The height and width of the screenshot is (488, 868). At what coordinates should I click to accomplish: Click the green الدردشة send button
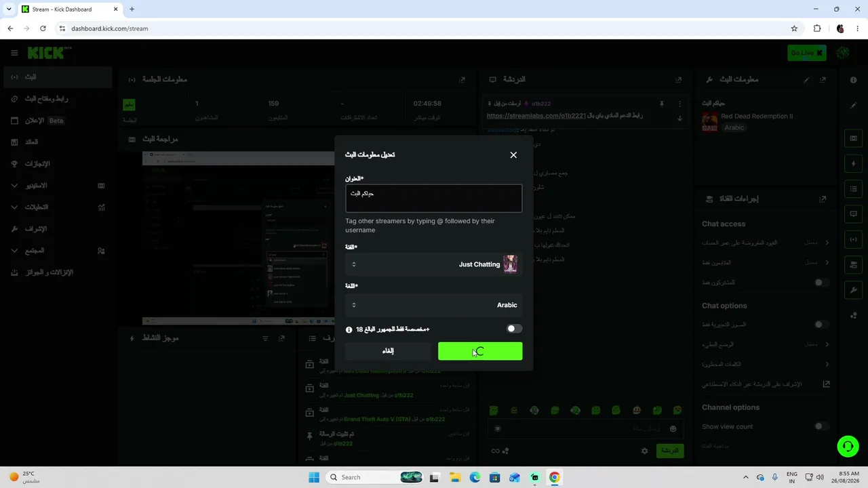click(x=669, y=451)
